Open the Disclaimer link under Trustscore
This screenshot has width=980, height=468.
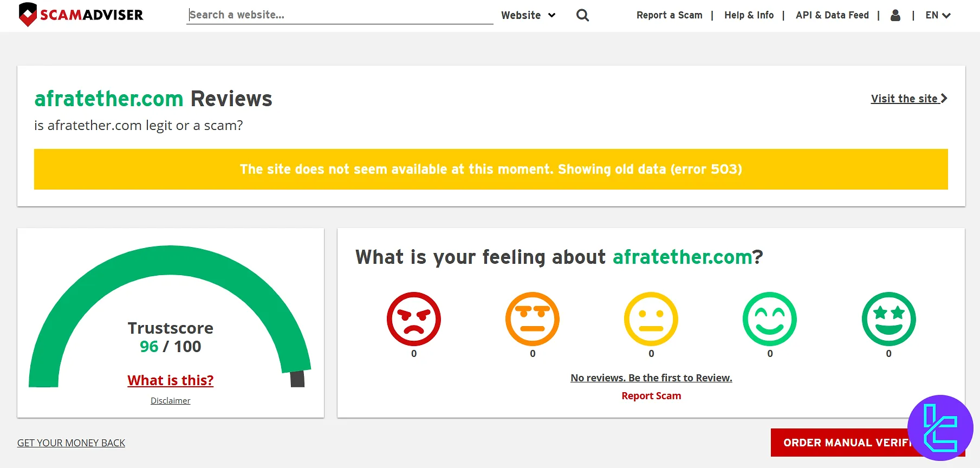pos(170,401)
